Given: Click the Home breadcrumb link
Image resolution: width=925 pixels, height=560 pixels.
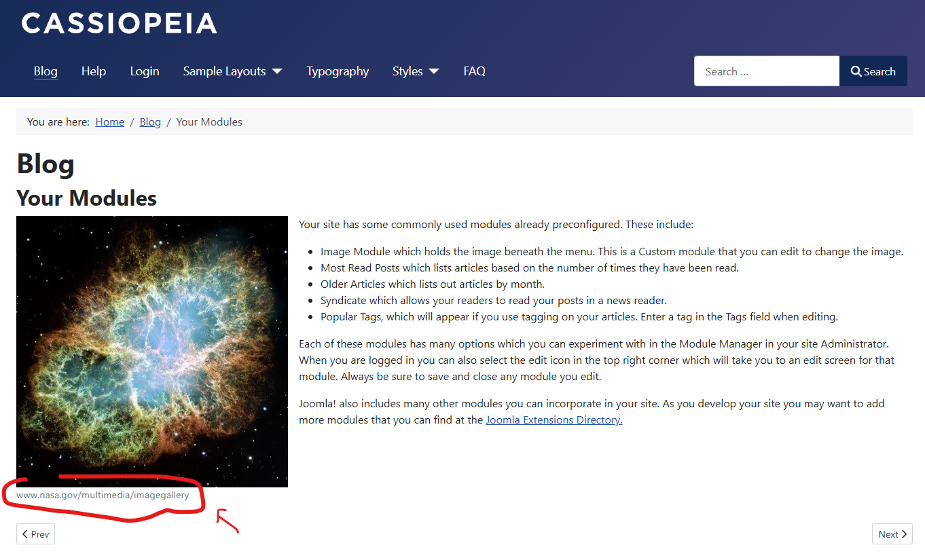Looking at the screenshot, I should [110, 122].
